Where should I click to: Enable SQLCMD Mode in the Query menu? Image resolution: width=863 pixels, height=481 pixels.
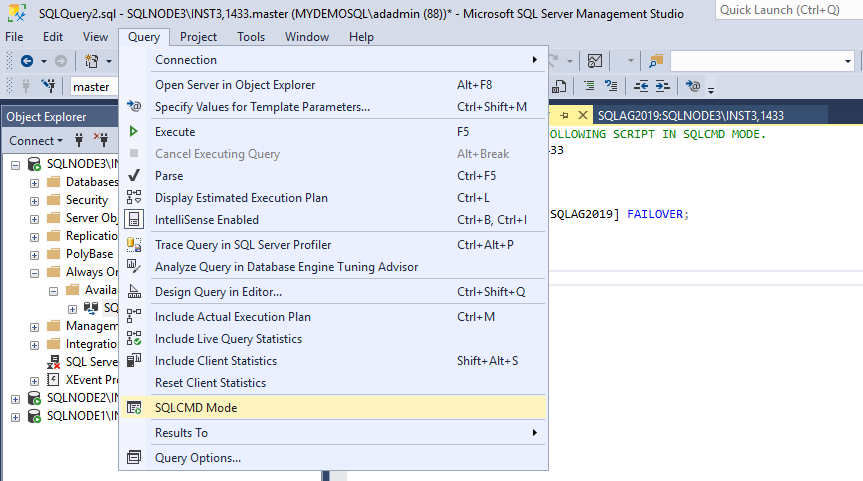196,407
